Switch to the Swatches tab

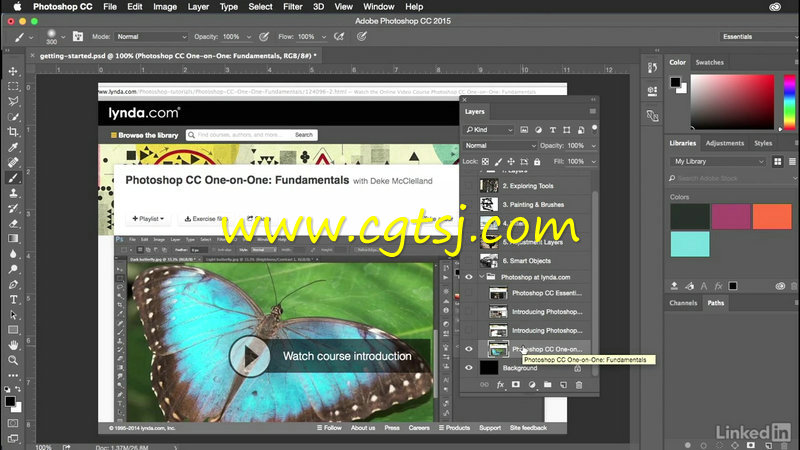[709, 62]
